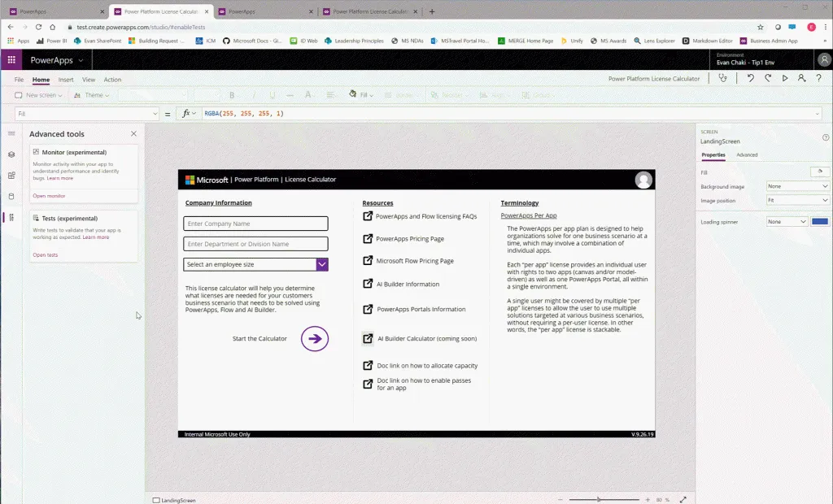Click the fx formula button
This screenshot has height=504, width=833.
189,113
